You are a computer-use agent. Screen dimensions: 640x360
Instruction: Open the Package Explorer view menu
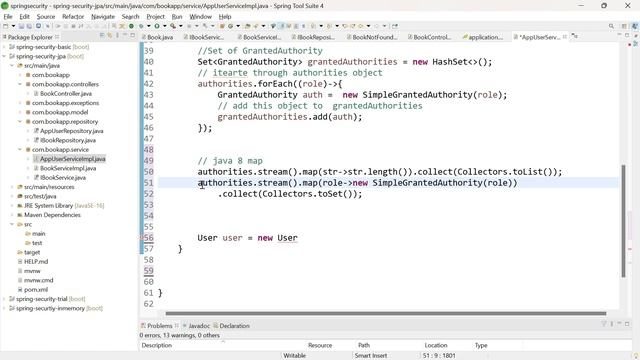point(117,36)
